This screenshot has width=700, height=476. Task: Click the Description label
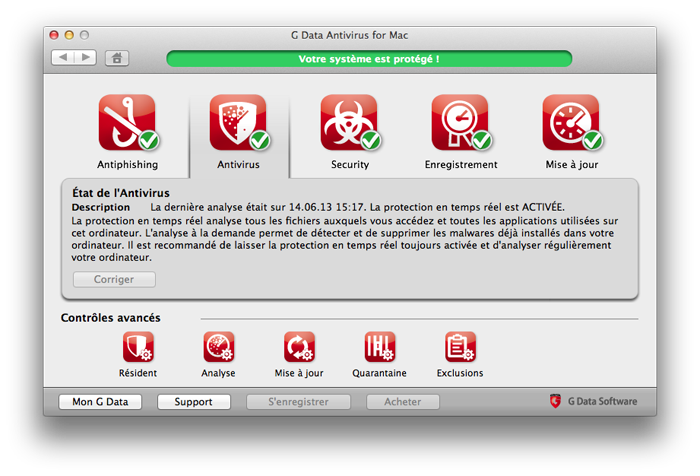(101, 207)
